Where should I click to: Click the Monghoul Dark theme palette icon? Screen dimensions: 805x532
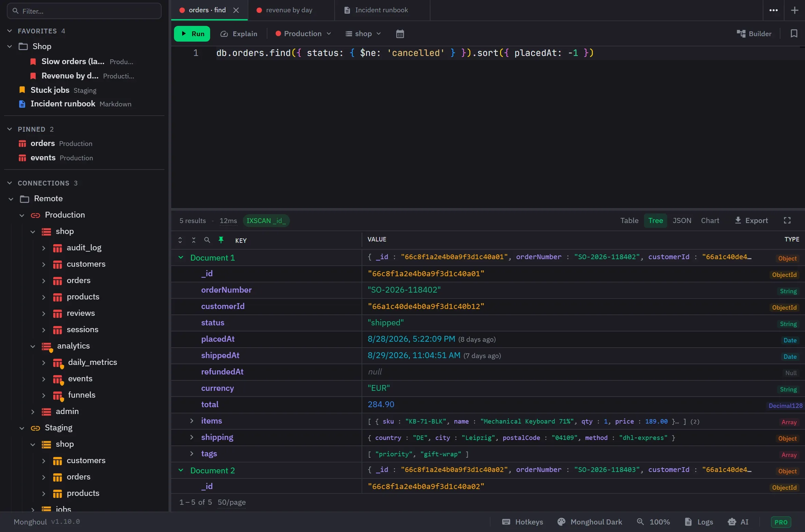(x=561, y=522)
